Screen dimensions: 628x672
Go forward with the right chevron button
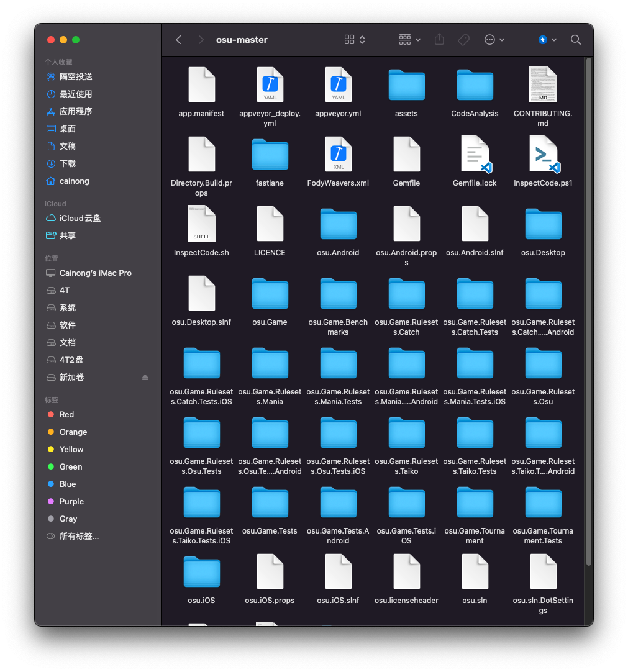pos(201,40)
